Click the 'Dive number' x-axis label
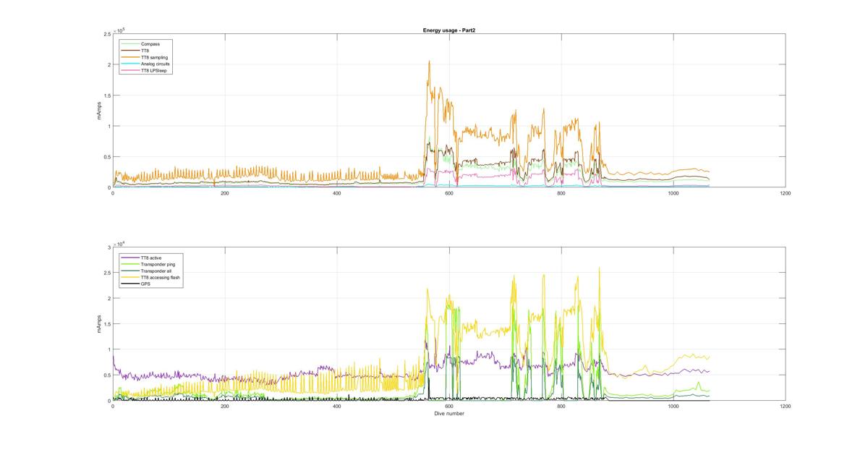This screenshot has width=868, height=450. 449,414
